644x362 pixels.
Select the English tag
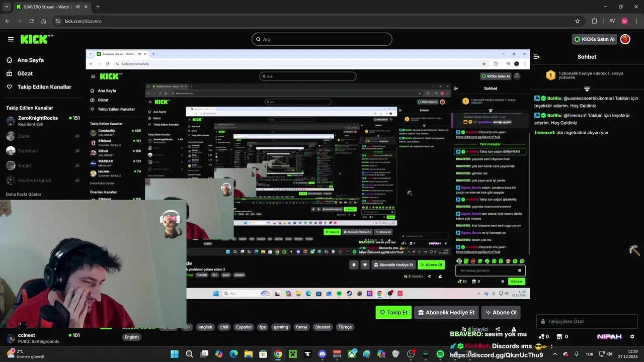coord(132,337)
